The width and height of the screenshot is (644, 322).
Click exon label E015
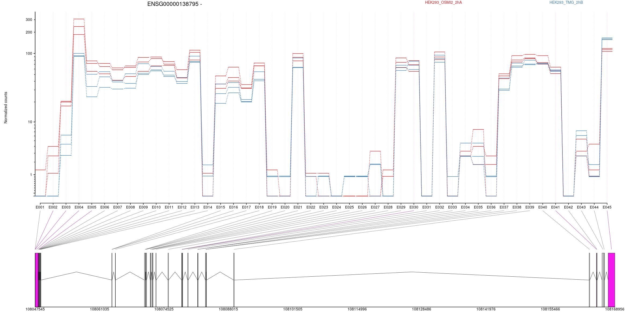(221, 207)
